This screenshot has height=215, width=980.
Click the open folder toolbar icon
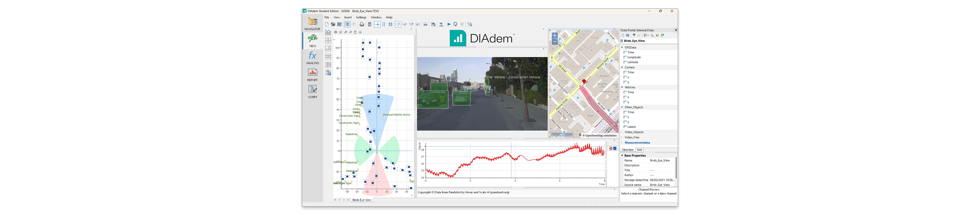point(333,24)
